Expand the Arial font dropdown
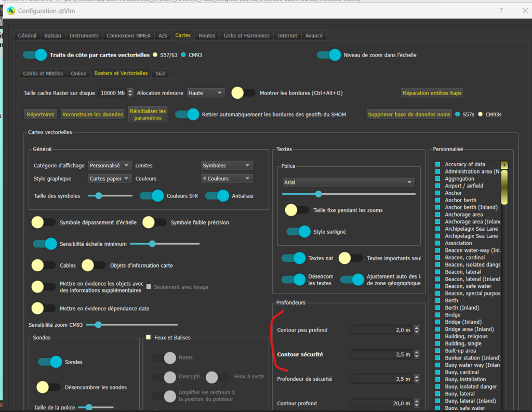Screen dimensions: 532x412 (348, 182)
